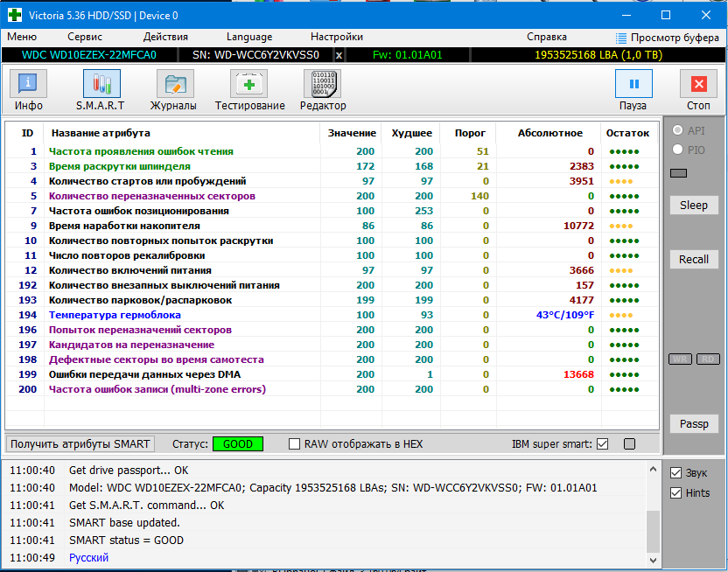Click log scrollbar down arrow
Screen dimensions: 728x572
(x=653, y=560)
